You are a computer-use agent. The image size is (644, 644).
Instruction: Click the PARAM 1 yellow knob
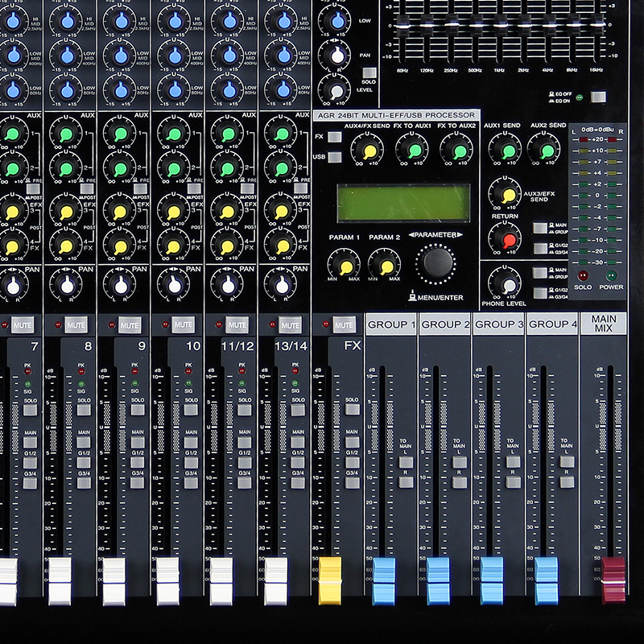coord(345,265)
